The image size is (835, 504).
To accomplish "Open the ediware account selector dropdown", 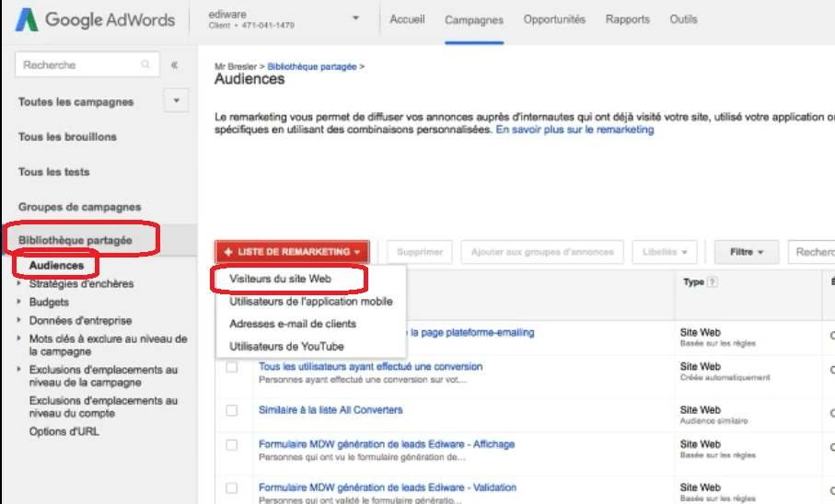I will tap(355, 19).
